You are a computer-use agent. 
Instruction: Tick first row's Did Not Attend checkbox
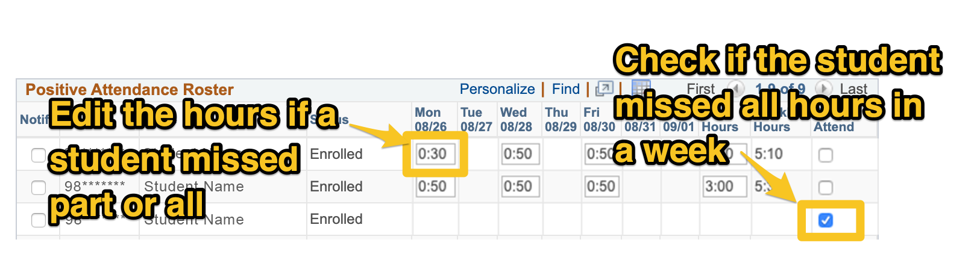[826, 155]
